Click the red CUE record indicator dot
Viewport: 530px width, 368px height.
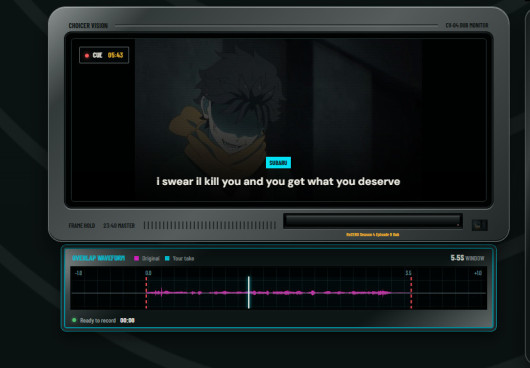click(87, 55)
